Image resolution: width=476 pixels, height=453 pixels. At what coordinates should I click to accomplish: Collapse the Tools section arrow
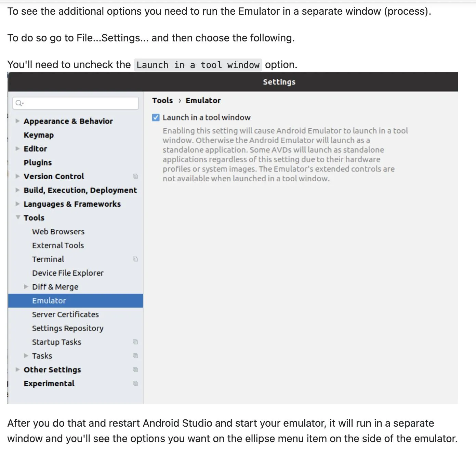[18, 218]
